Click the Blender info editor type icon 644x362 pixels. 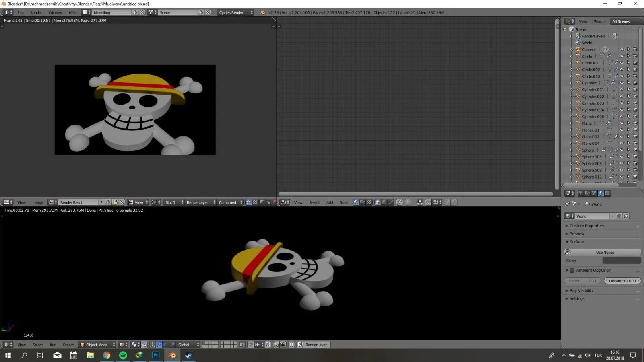pos(8,12)
